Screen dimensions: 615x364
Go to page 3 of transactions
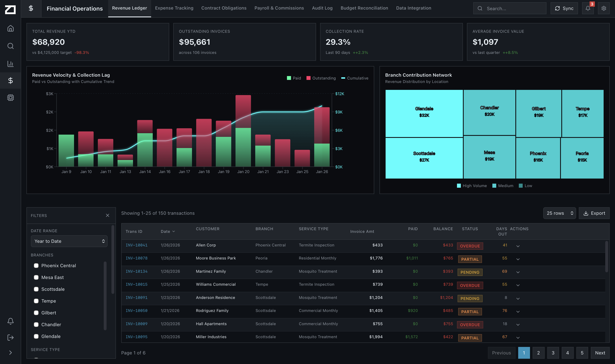pos(553,353)
